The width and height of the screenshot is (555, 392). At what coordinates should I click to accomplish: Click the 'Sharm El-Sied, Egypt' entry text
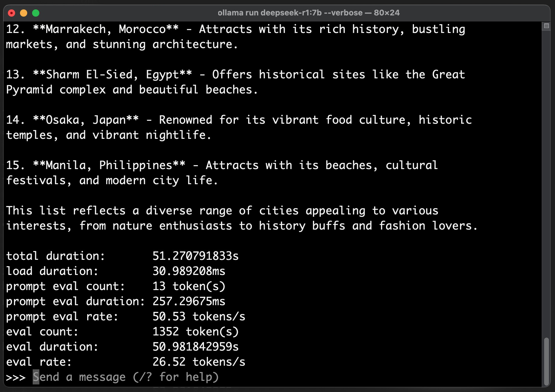pos(112,75)
